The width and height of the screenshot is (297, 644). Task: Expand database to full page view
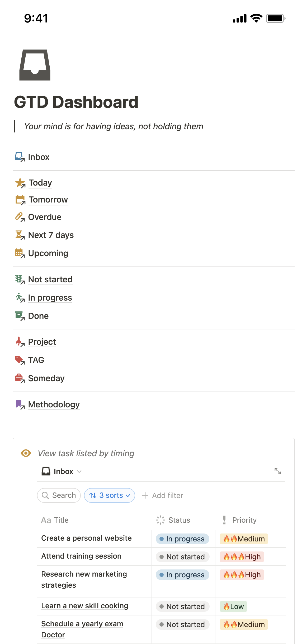(x=277, y=471)
